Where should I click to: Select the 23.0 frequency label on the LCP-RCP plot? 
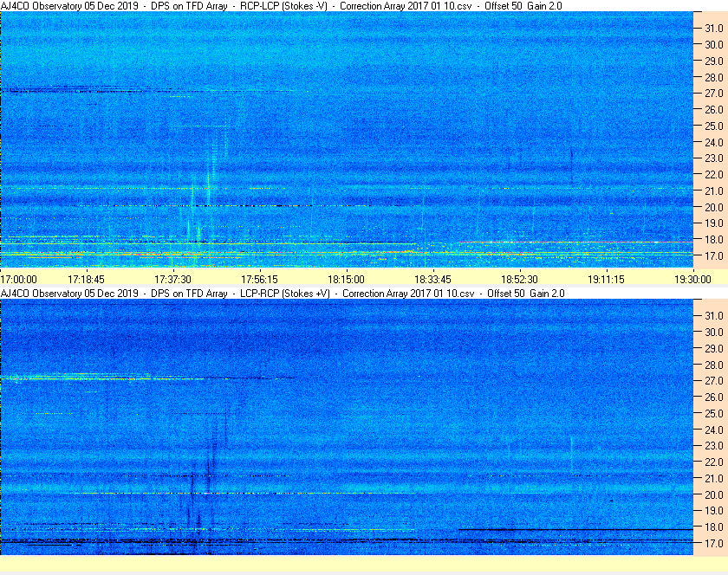click(x=714, y=445)
